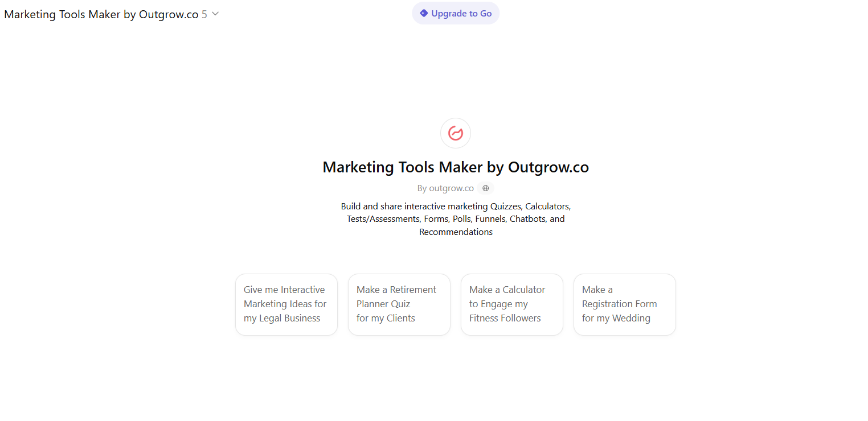Click the word "Polls" in the description
The height and width of the screenshot is (421, 868).
tap(462, 218)
